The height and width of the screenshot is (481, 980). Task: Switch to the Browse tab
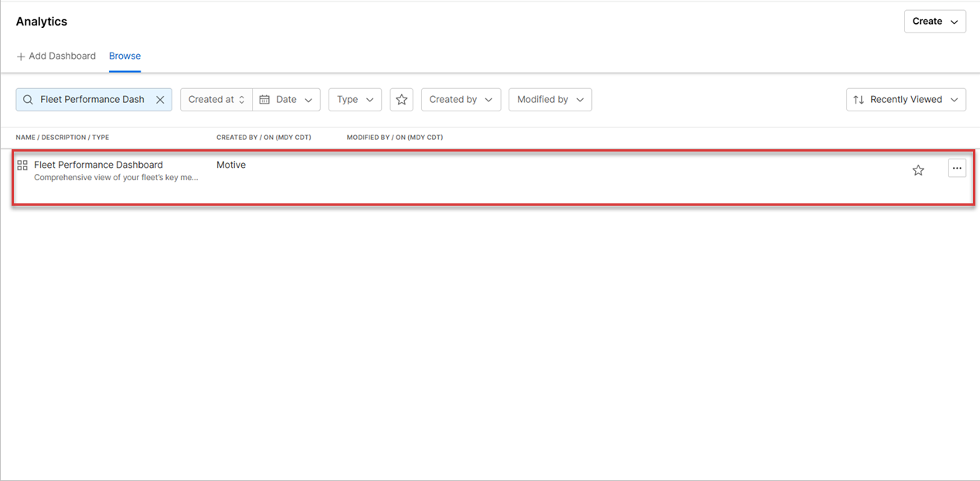click(x=124, y=56)
